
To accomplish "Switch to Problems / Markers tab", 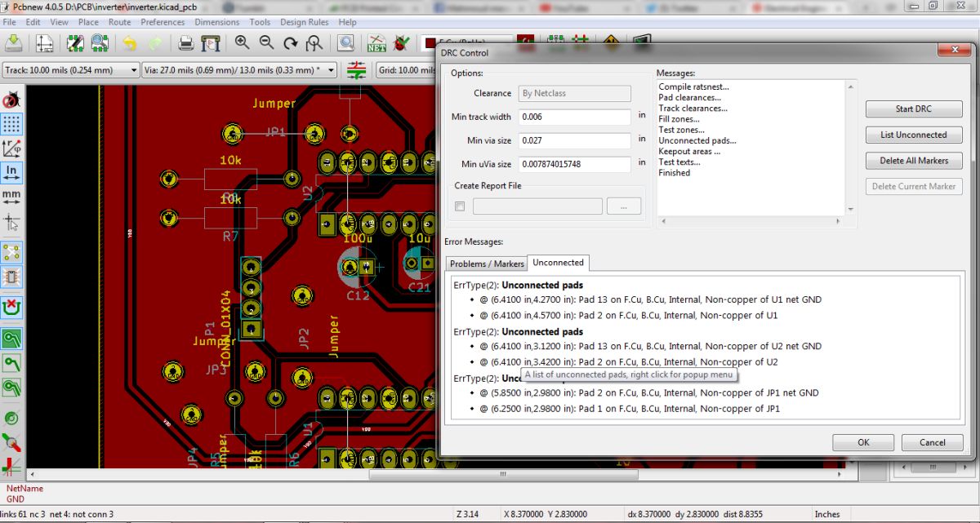I will 487,264.
